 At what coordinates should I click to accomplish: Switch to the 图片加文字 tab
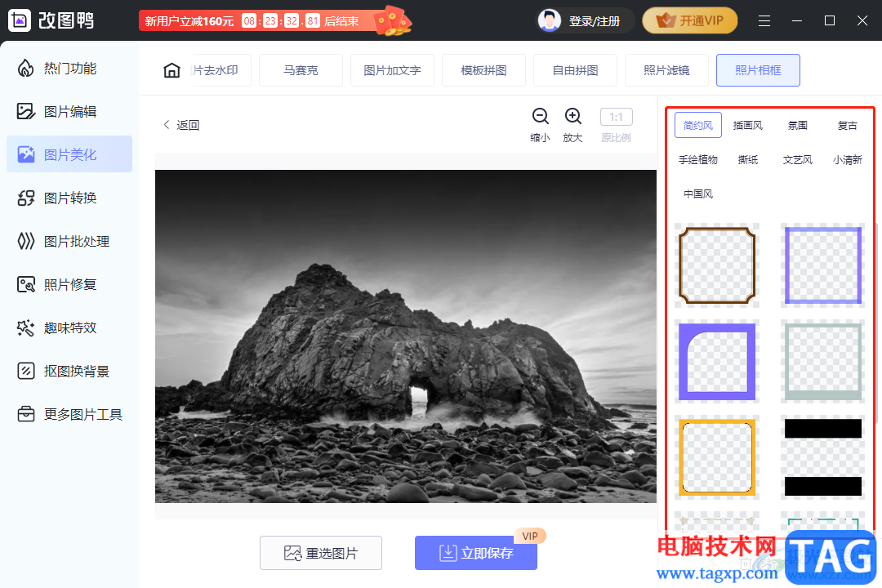click(392, 70)
